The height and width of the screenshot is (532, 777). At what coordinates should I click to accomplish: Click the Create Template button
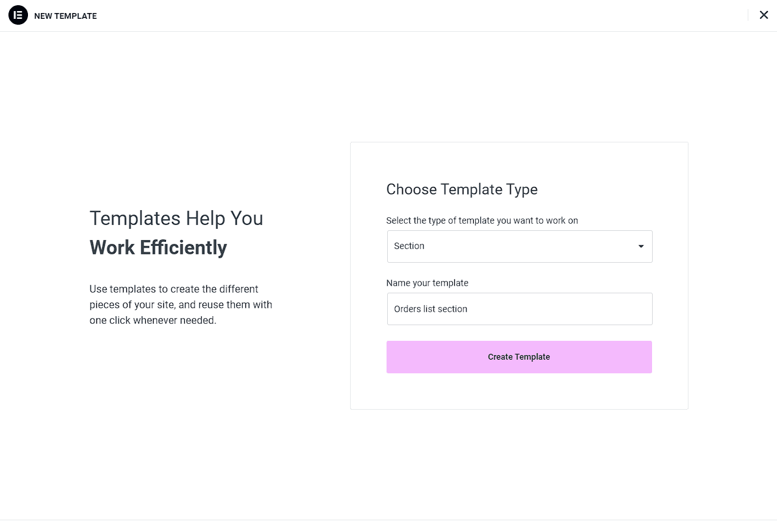(519, 356)
